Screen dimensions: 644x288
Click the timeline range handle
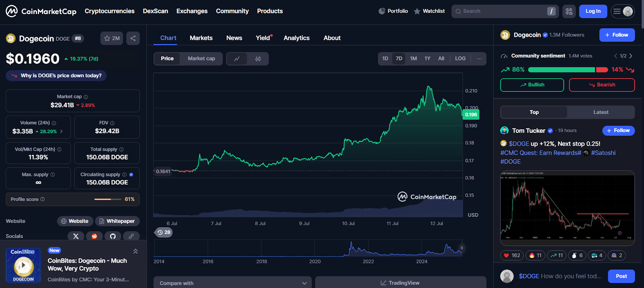point(462,248)
